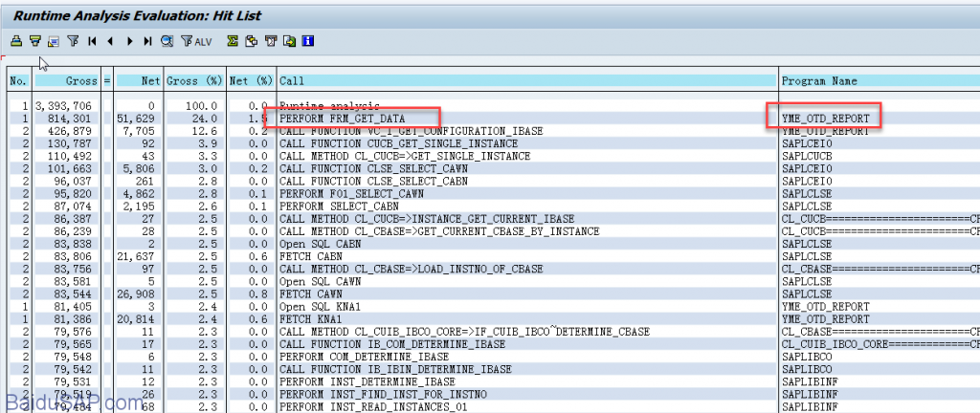Viewport: 980px width, 413px height.
Task: Click the filter funnel toolbar icon
Action: coord(73,41)
